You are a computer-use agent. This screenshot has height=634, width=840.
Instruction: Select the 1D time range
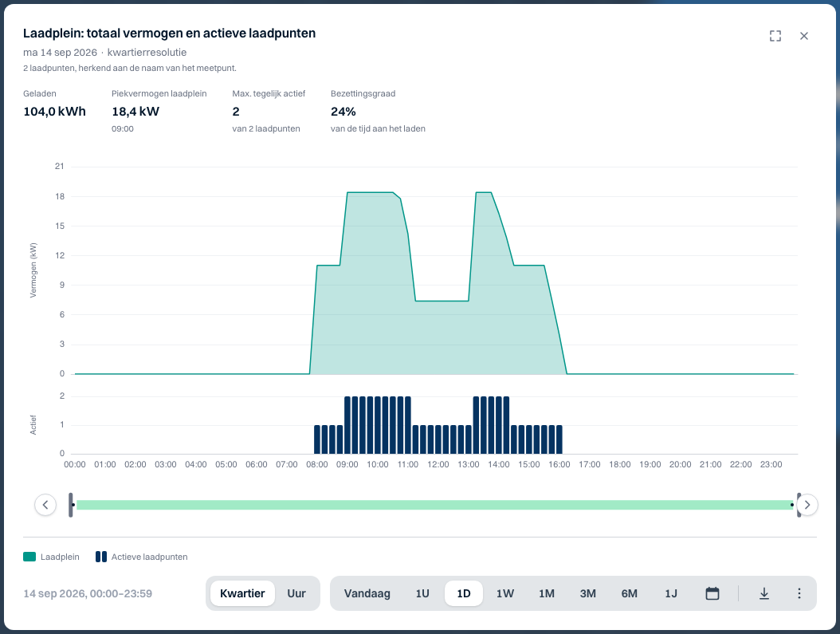coord(464,593)
